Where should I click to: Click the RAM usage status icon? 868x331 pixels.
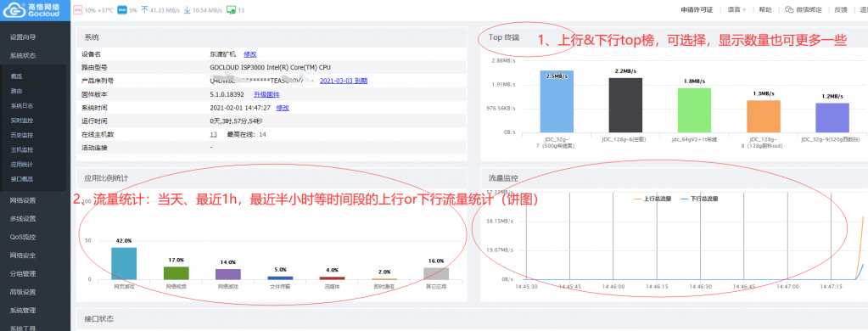point(121,10)
